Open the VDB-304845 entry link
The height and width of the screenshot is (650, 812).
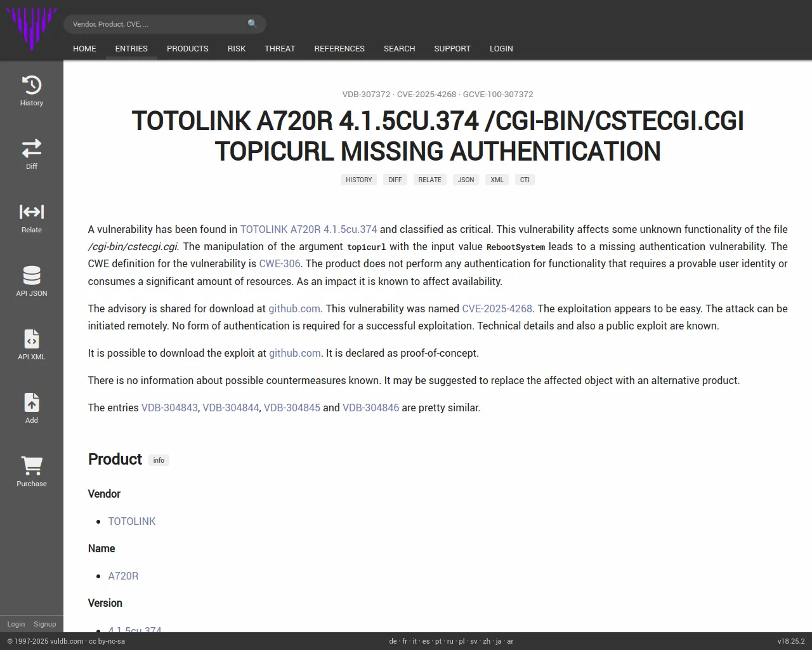tap(292, 408)
